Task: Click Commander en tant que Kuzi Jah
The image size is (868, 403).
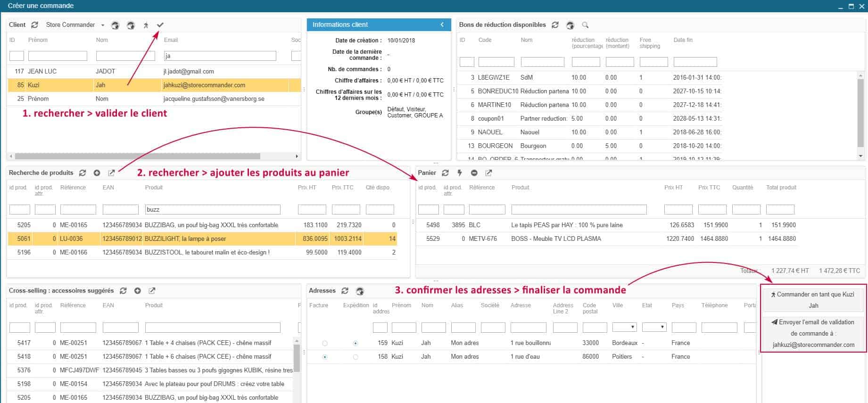Action: click(813, 300)
